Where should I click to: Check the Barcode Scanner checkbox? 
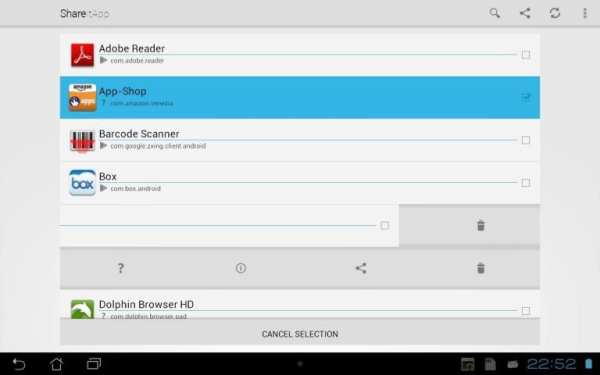tap(526, 140)
